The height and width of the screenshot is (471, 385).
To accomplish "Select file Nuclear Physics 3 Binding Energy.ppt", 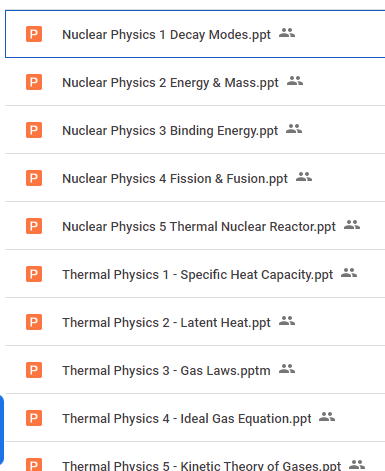I will 195,130.
